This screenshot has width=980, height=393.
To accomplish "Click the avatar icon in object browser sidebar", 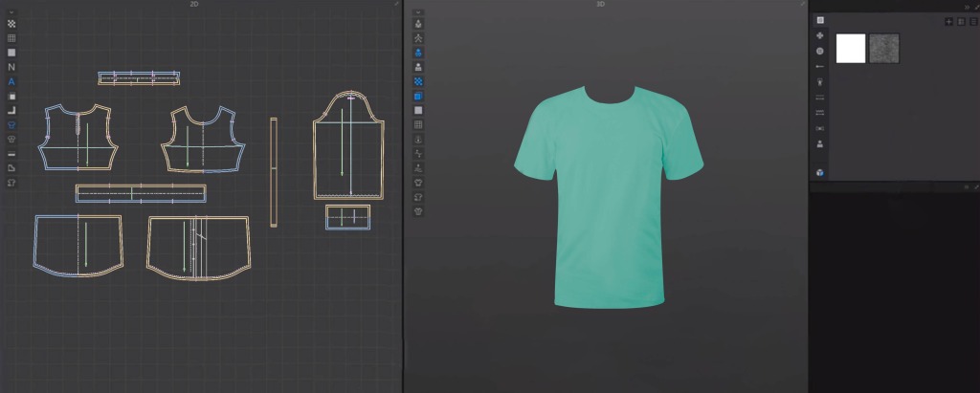I will (820, 143).
